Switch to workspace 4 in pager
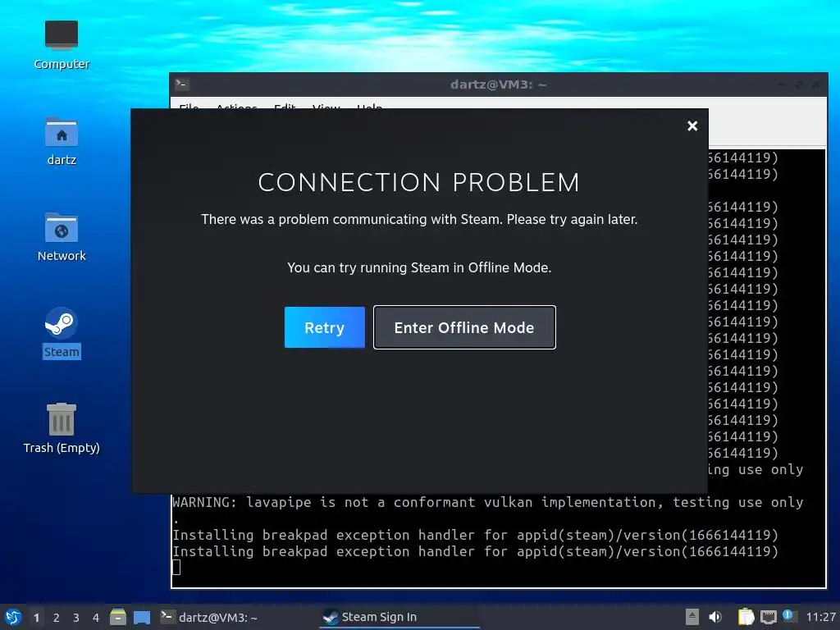Viewport: 840px width, 630px height. click(x=96, y=618)
